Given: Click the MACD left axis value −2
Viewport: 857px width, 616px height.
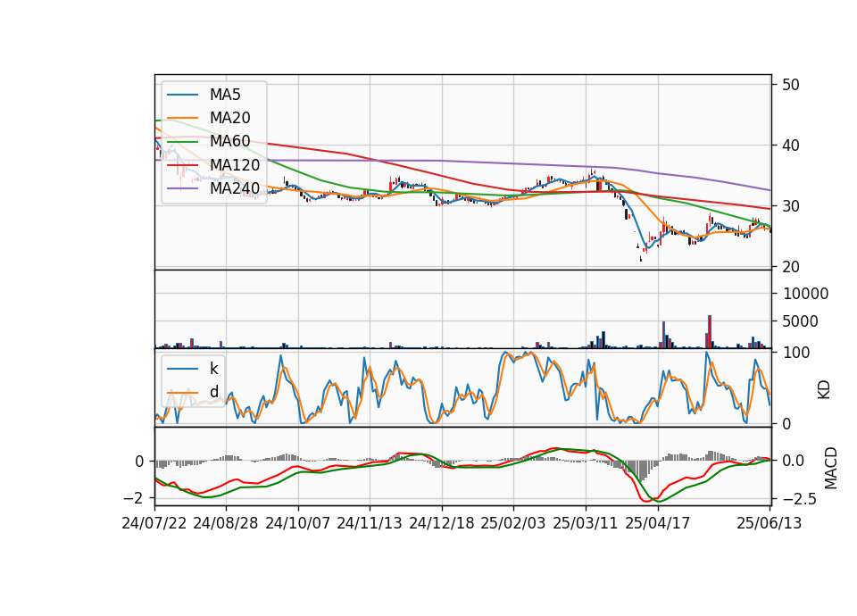Looking at the screenshot, I should click(133, 498).
